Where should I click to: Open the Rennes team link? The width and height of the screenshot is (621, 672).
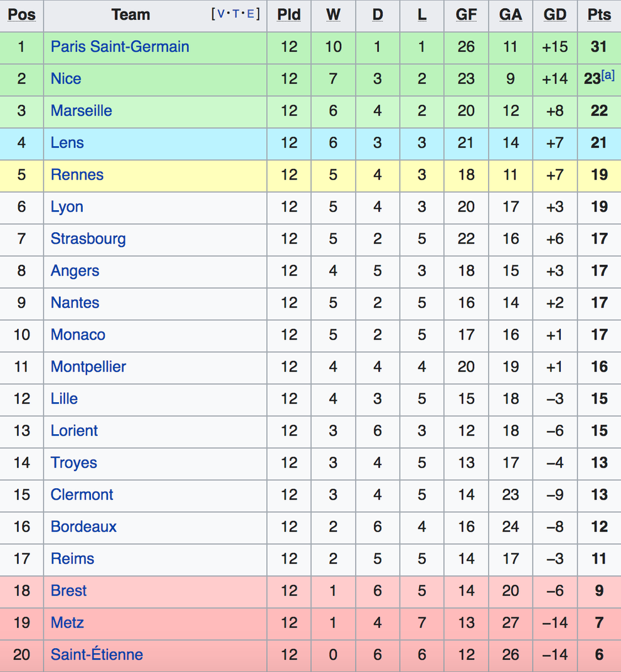click(77, 175)
